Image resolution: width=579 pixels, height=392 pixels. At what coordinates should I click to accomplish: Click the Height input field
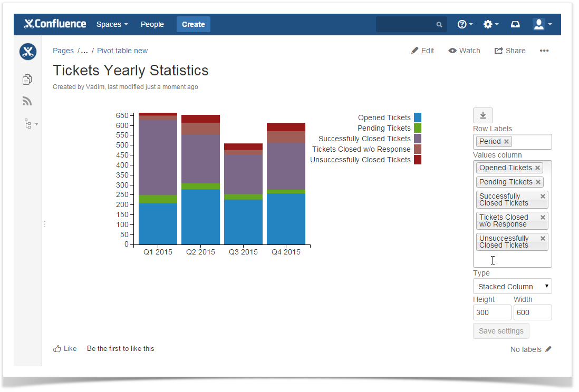click(491, 312)
